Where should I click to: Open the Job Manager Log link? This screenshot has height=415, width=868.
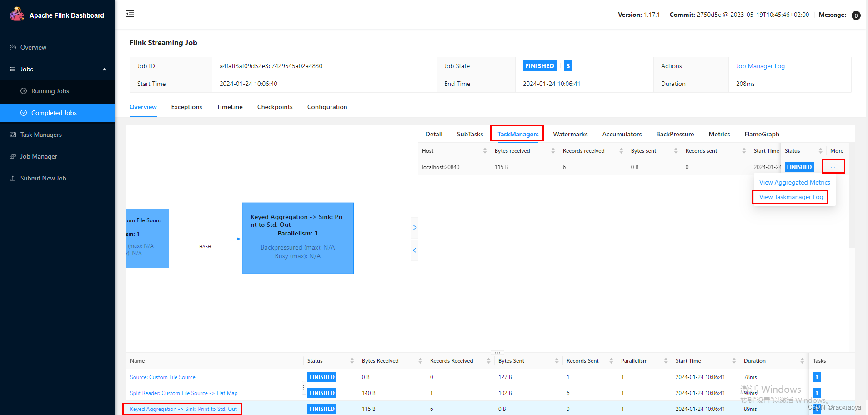(x=760, y=66)
